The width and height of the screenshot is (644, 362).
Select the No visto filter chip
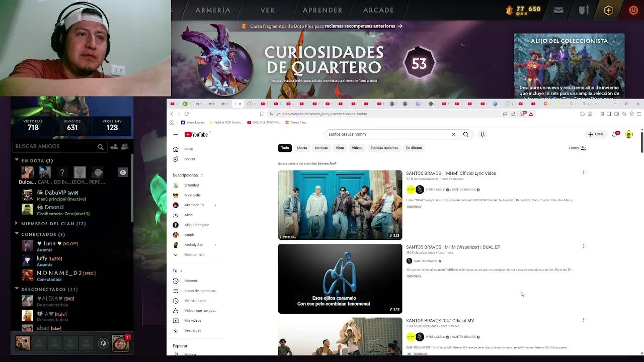click(321, 148)
